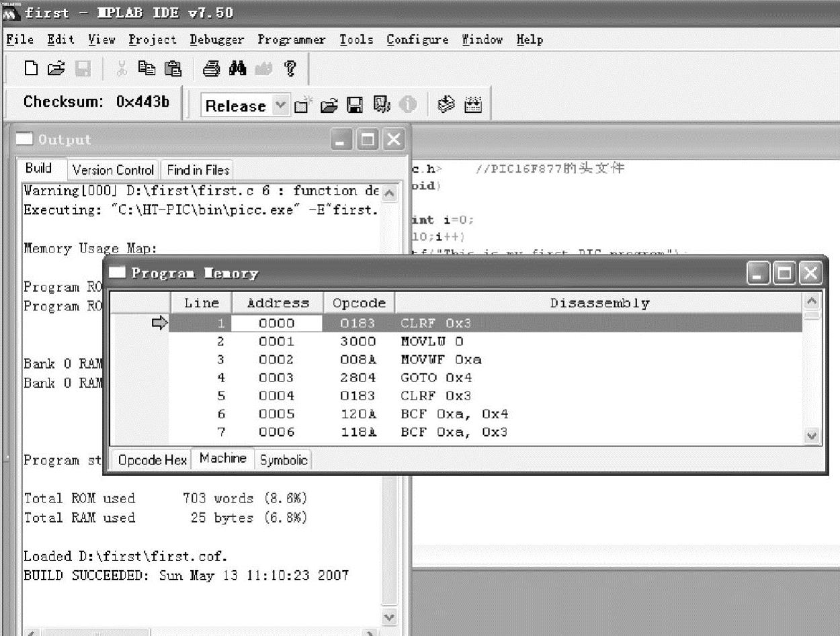840x636 pixels.
Task: Click the Paste clipboard icon
Action: pyautogui.click(x=173, y=69)
